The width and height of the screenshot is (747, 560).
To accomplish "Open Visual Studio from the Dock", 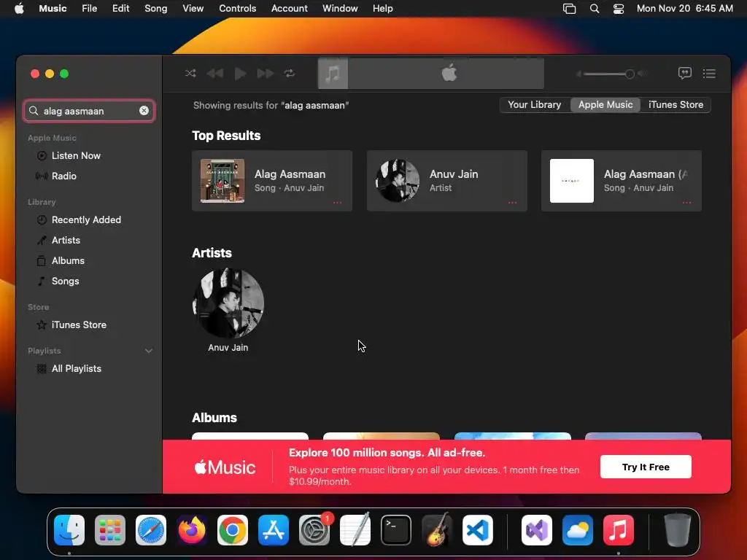I will [537, 530].
